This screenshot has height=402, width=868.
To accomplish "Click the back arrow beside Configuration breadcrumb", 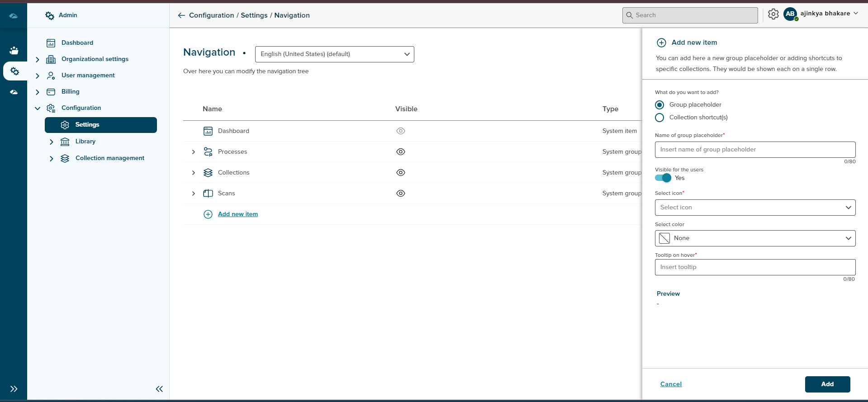I will click(x=181, y=15).
